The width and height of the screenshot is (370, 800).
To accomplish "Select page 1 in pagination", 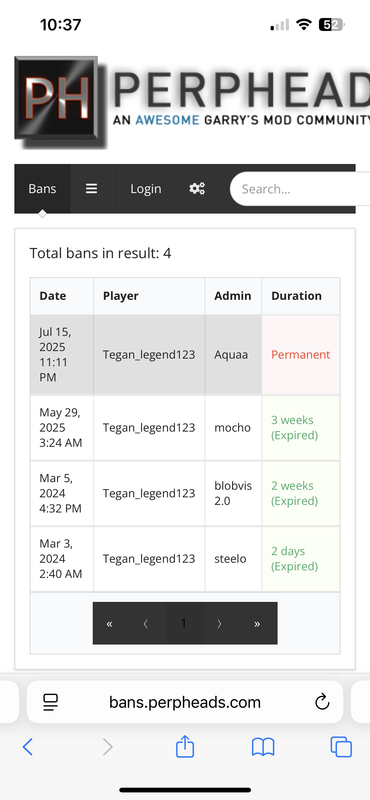I will [x=184, y=623].
